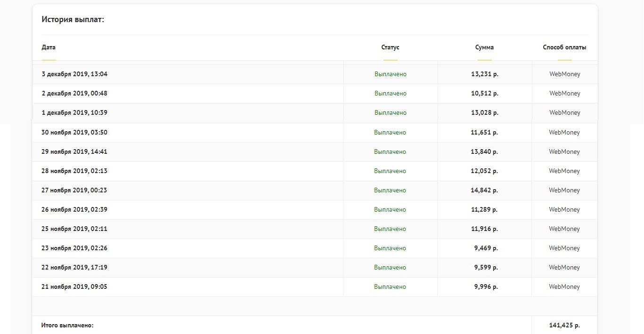Click "Выплачено" status for 2 декабря row
Viewport: 644px width, 334px height.
tap(390, 94)
